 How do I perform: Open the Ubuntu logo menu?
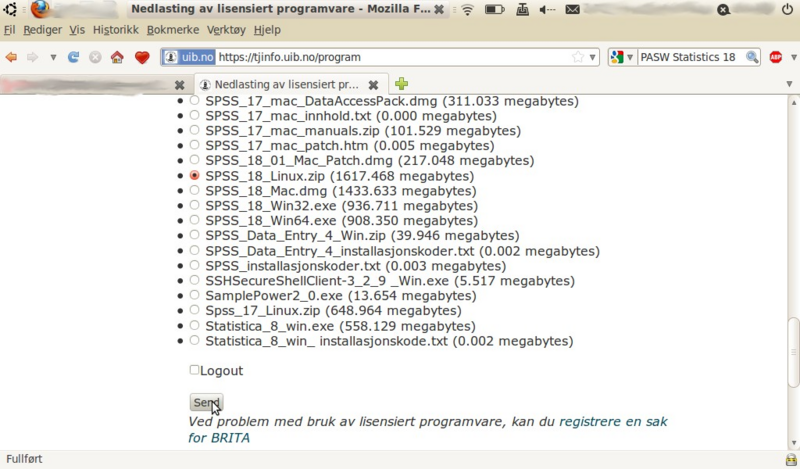(x=10, y=9)
